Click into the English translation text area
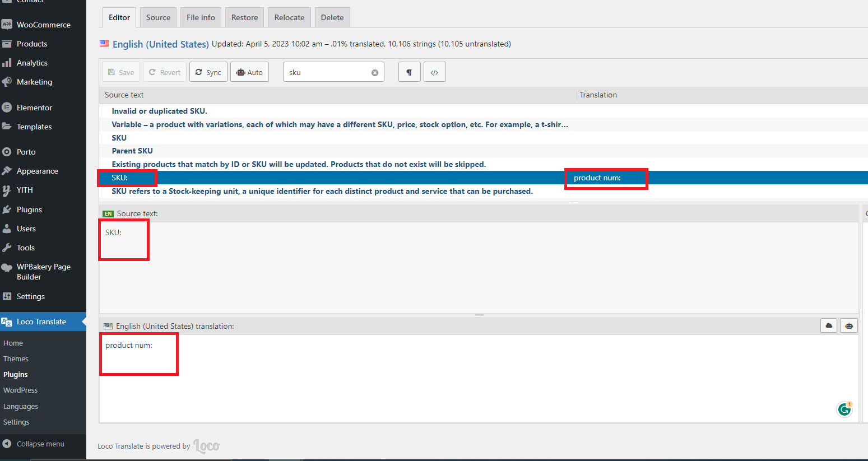The width and height of the screenshot is (868, 461). pos(479,378)
